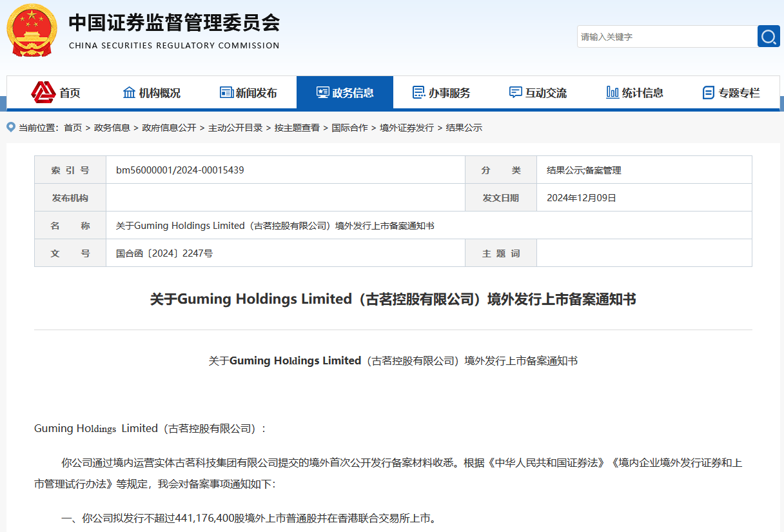Click the salutation line ending with a colon
This screenshot has height=532, width=784.
(x=150, y=429)
